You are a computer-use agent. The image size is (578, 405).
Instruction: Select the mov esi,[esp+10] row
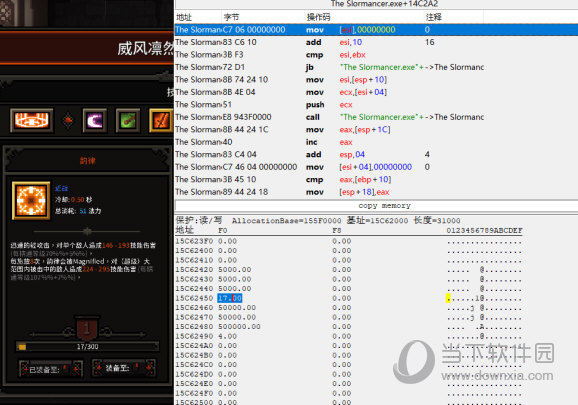[x=376, y=80]
